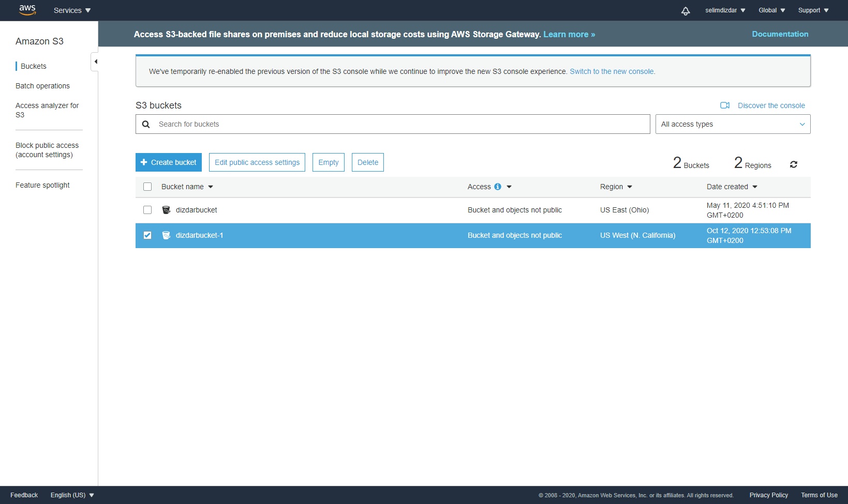The image size is (848, 504).
Task: Collapse the S3 sidebar arrow
Action: click(x=95, y=62)
